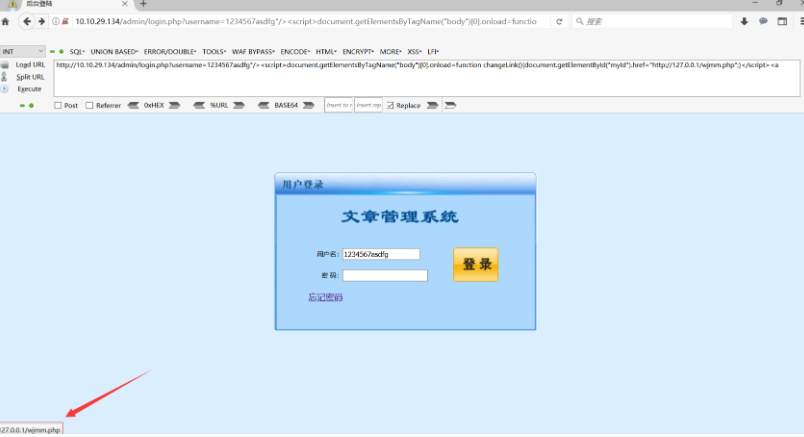Close the login page tab
The height and width of the screenshot is (437, 804).
125,4
